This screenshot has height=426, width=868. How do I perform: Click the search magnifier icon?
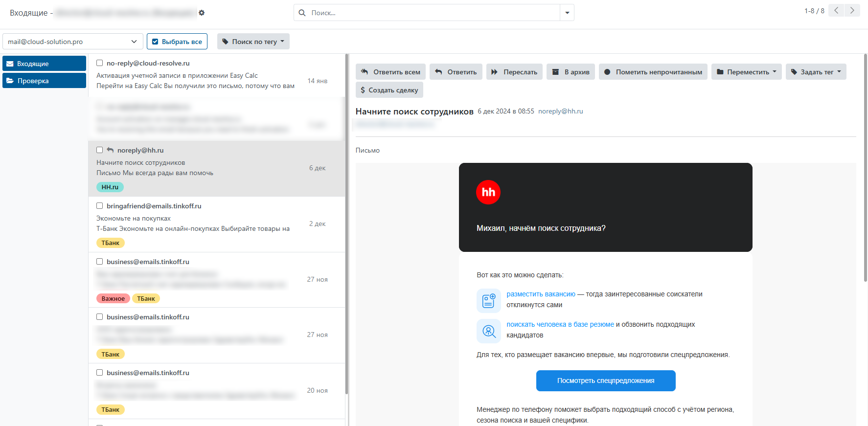point(302,13)
